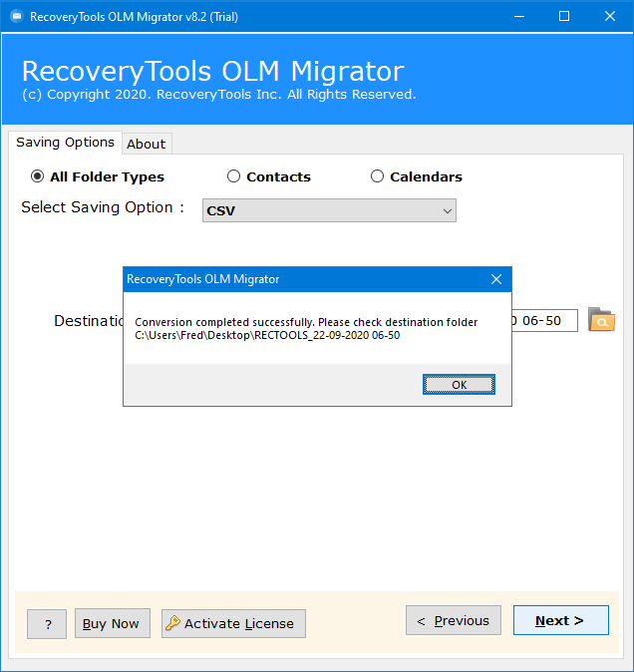Open Activate License with key icon
Viewport: 634px width, 672px height.
(x=233, y=623)
